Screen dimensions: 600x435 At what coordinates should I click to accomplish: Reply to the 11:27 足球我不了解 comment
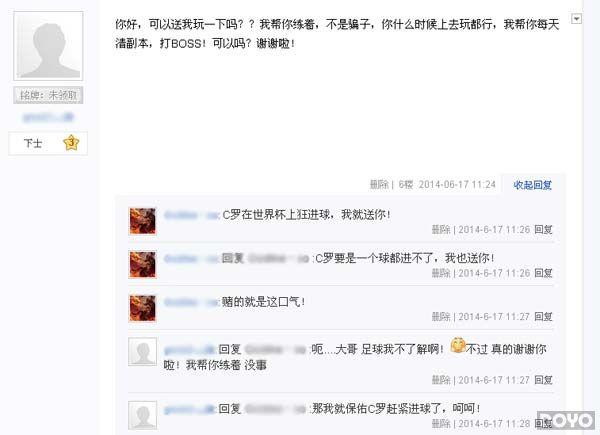click(x=543, y=380)
